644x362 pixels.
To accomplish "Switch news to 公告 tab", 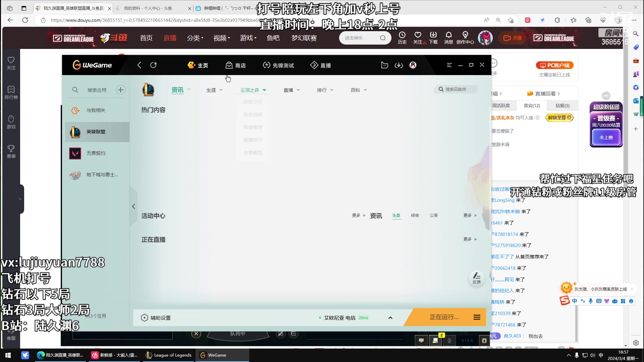I will (x=434, y=215).
